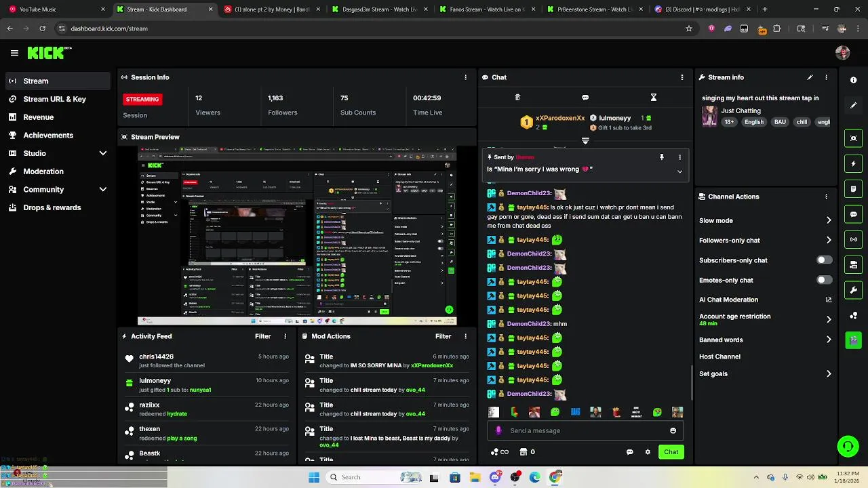
Task: Click the lightning bolt icon in right sidebar
Action: 854,164
